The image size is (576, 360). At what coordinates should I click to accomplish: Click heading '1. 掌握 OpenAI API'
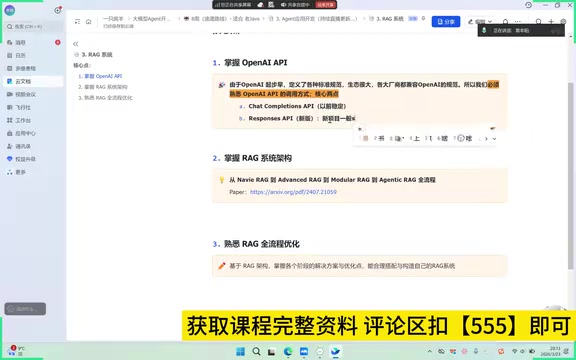250,62
